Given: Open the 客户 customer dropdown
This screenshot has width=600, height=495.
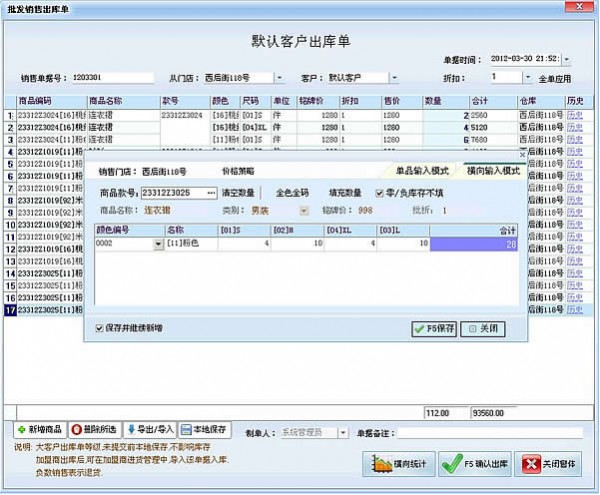Looking at the screenshot, I should pos(394,77).
